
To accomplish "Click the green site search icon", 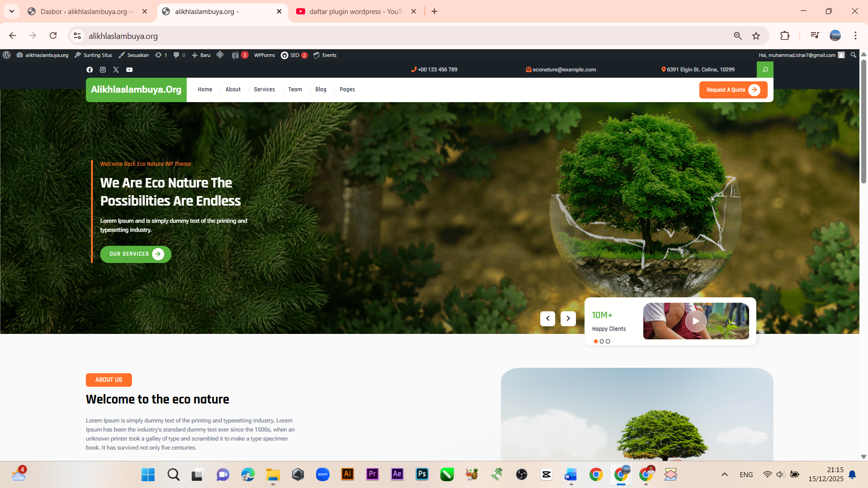I will [765, 70].
